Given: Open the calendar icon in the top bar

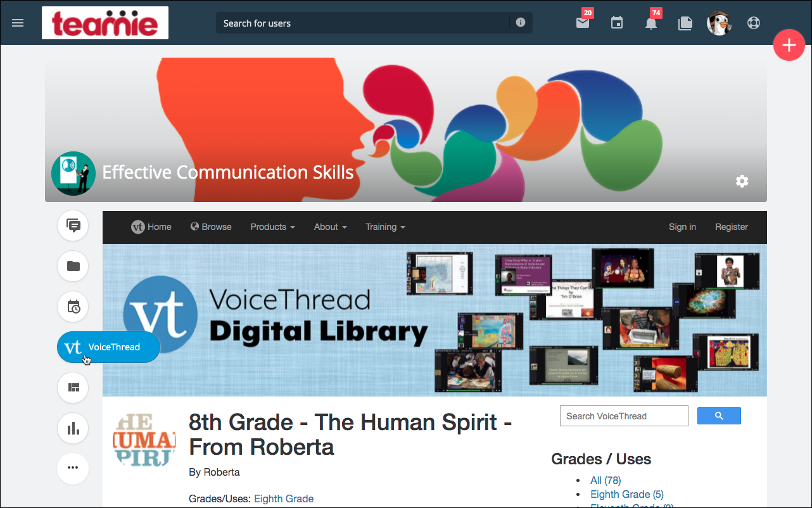Looking at the screenshot, I should click(x=617, y=23).
